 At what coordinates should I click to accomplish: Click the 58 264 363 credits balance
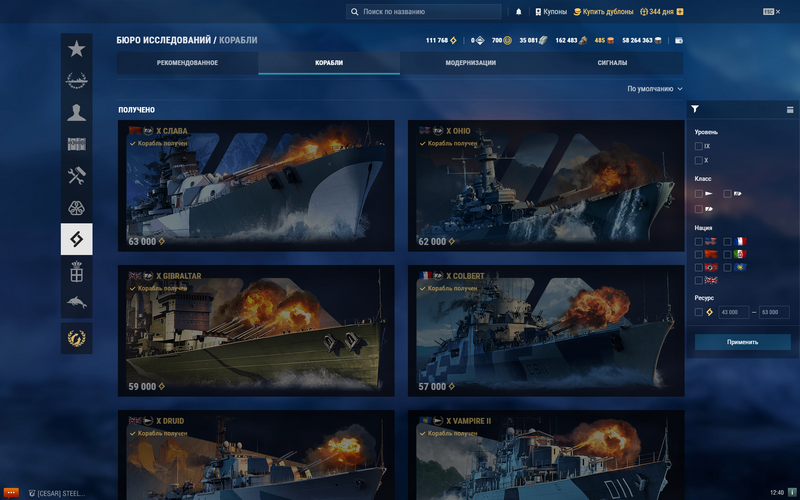click(x=642, y=40)
